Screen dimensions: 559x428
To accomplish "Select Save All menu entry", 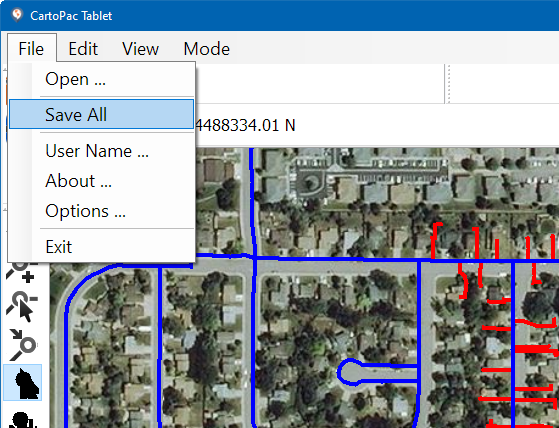I will pos(102,114).
